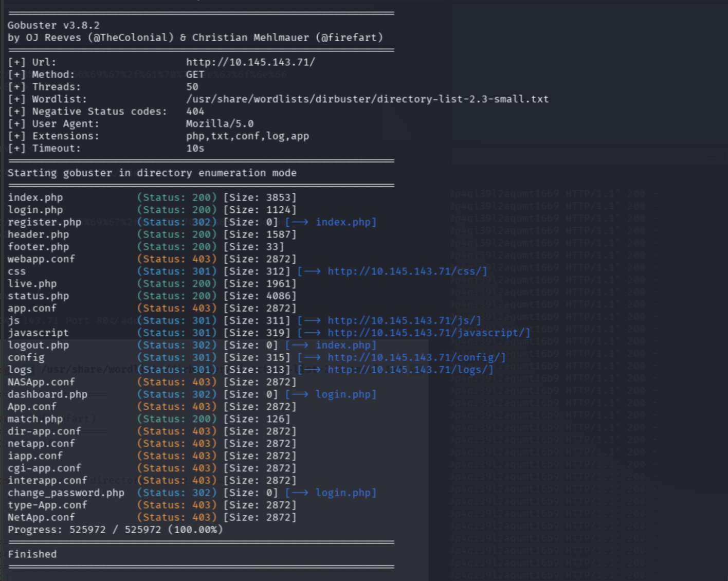Click the login.php redirect on change_password.php row
The width and height of the screenshot is (728, 581).
342,493
